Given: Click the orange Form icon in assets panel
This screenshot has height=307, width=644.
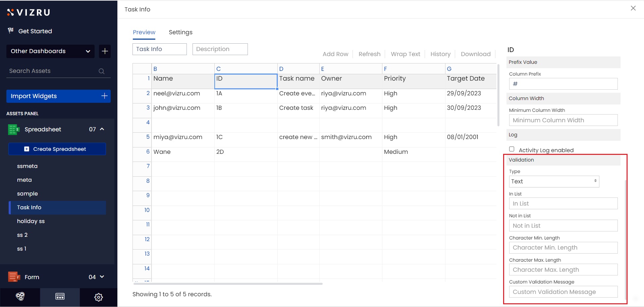Looking at the screenshot, I should coord(13,277).
